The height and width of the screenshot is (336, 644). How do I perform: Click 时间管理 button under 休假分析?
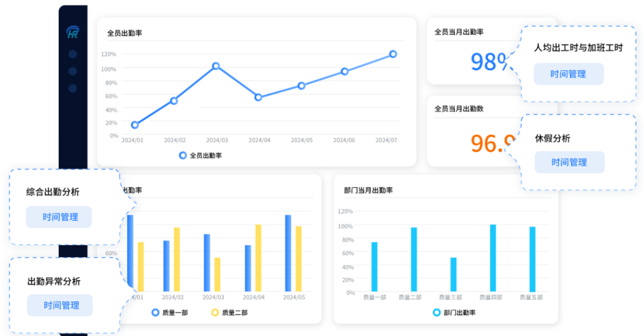(x=569, y=162)
